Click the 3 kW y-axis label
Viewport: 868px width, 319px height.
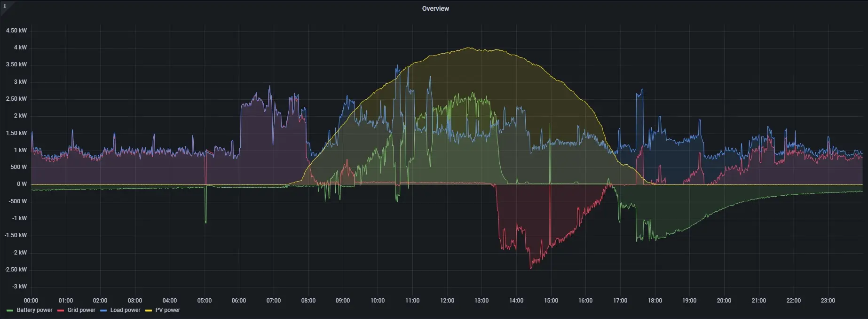coord(20,82)
